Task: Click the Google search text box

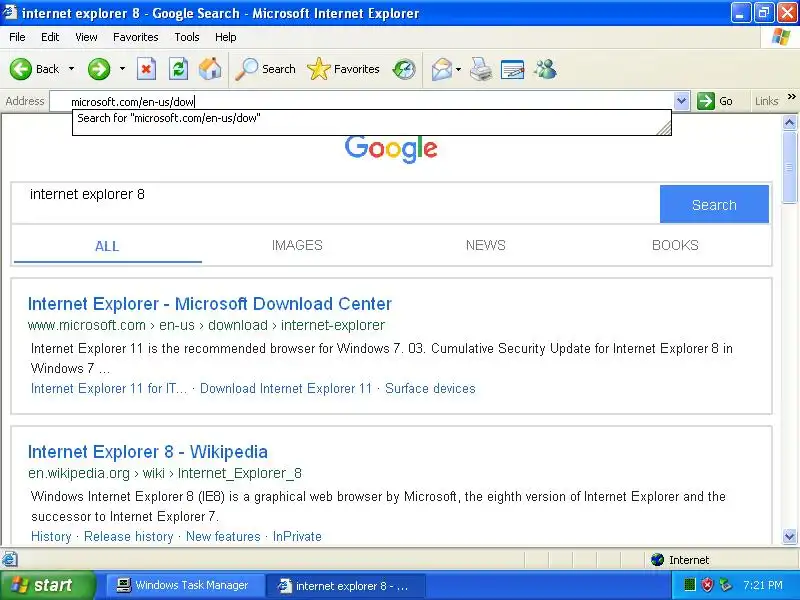Action: pos(336,203)
